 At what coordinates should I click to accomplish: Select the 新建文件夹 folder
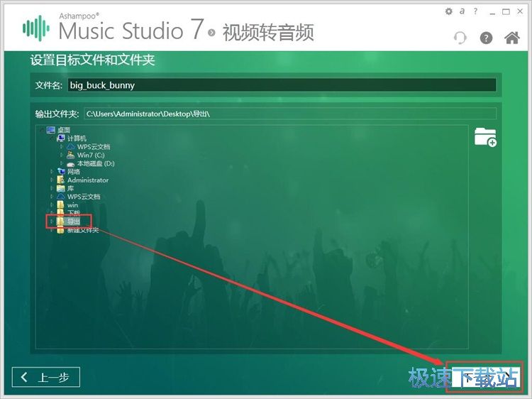tap(83, 230)
